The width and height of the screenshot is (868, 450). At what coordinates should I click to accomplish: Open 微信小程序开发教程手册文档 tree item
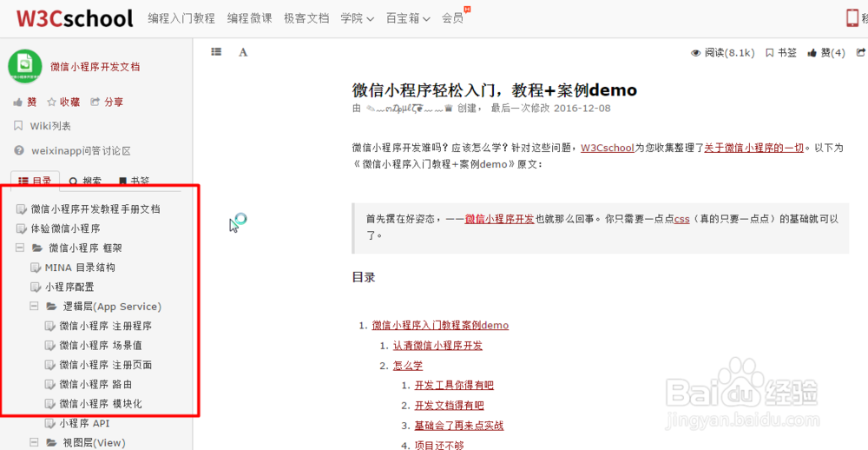tap(95, 209)
